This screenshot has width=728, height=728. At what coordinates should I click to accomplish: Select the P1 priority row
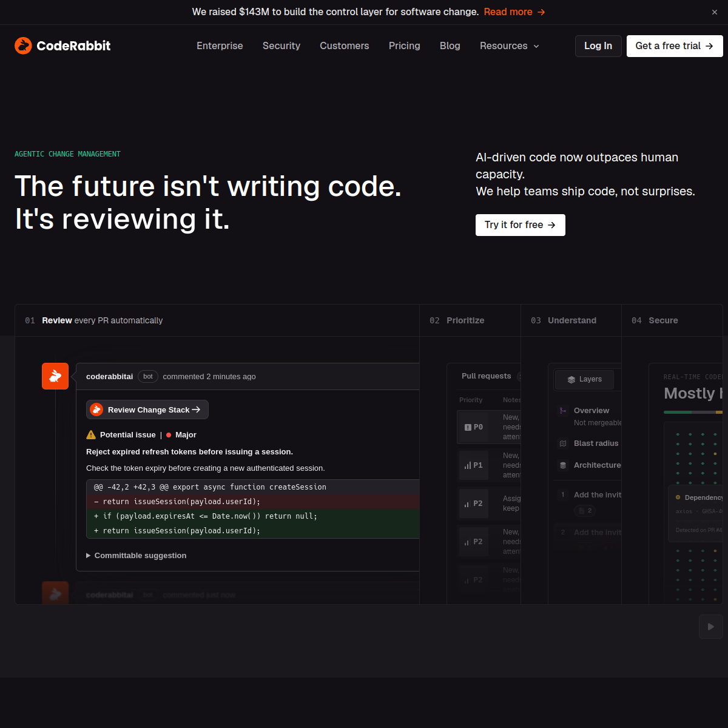[x=489, y=465]
